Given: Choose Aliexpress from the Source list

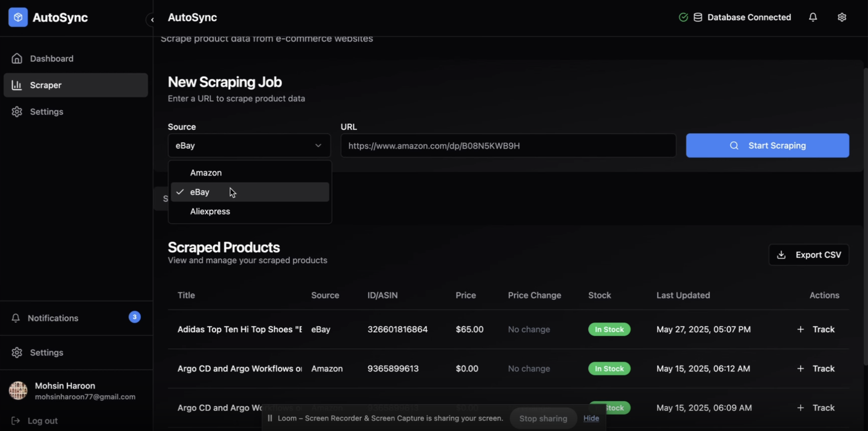Looking at the screenshot, I should coord(250,212).
